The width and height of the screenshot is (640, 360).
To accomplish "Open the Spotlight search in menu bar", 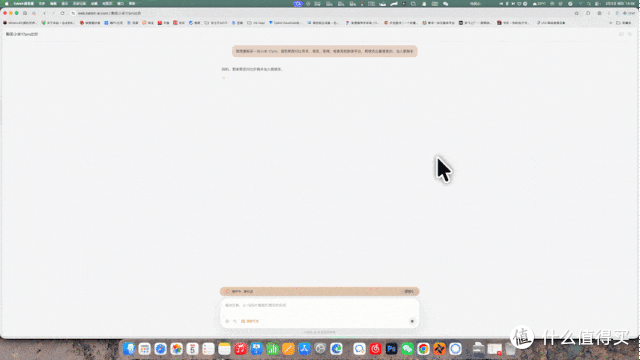I will pos(589,3).
